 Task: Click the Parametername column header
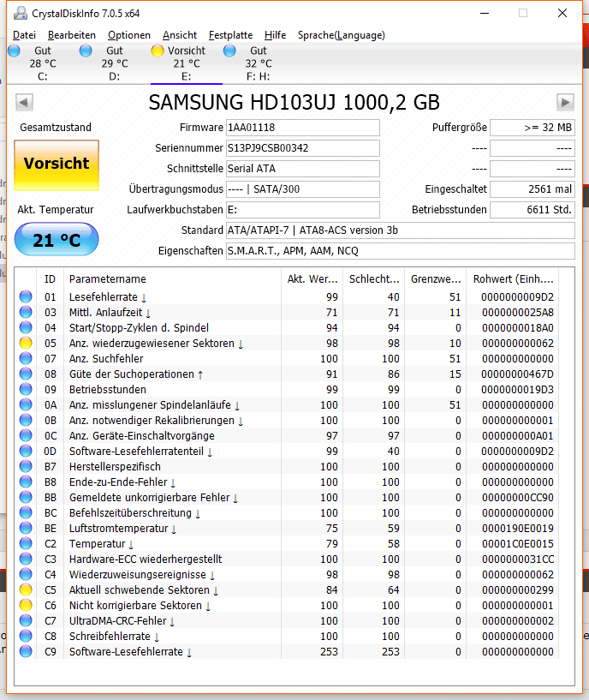pos(172,279)
